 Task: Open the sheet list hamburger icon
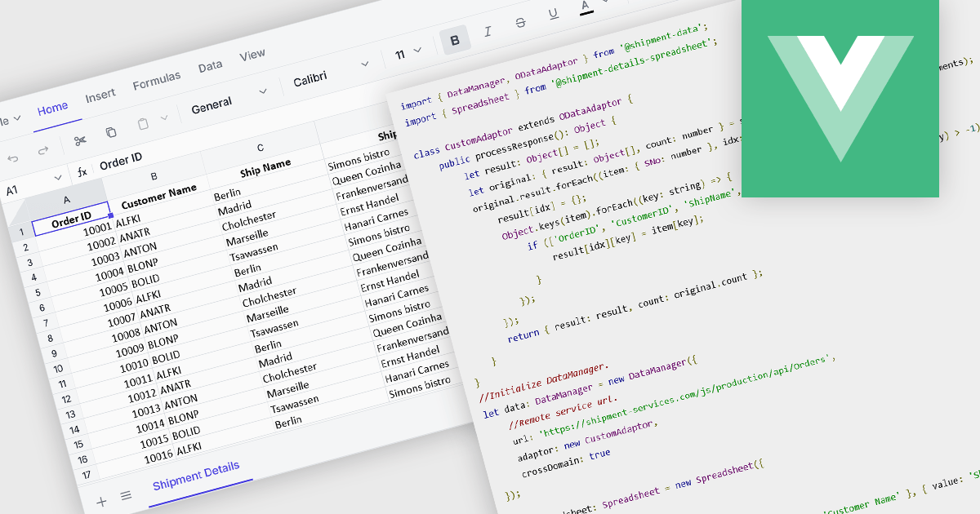point(126,495)
